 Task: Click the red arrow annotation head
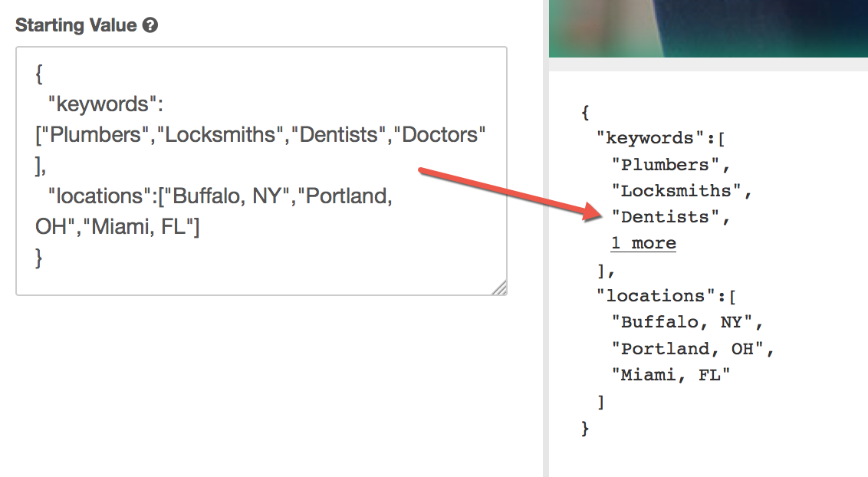(591, 212)
